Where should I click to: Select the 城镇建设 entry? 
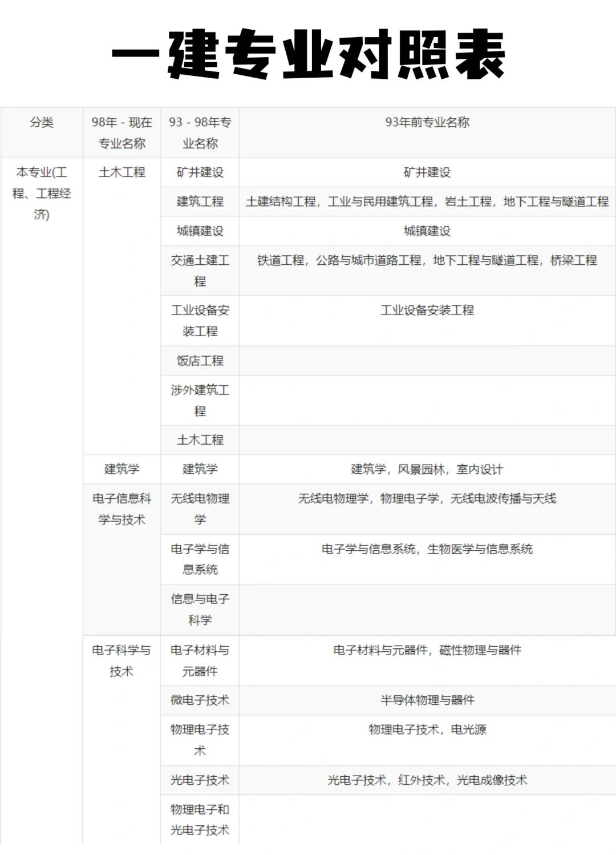(x=198, y=232)
